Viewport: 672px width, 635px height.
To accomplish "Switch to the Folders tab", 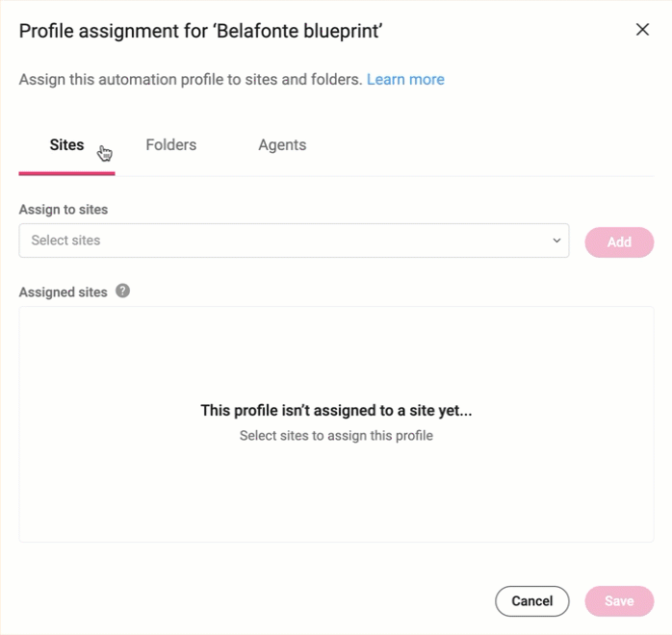I will point(170,145).
